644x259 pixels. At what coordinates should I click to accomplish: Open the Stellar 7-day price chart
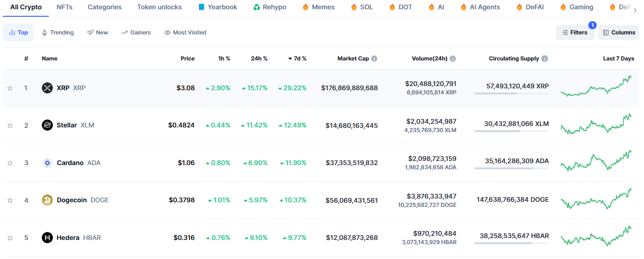click(596, 124)
